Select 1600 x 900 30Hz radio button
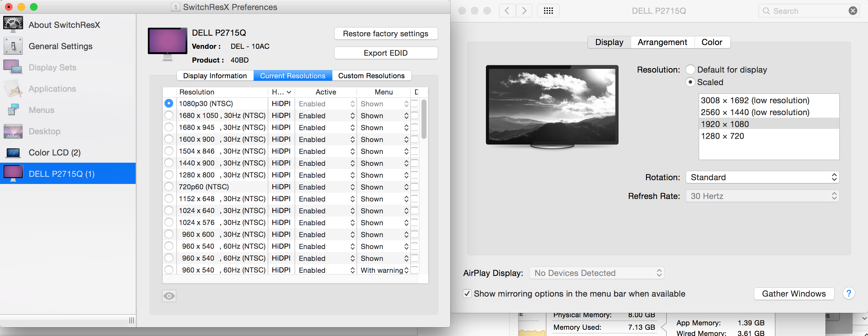 click(169, 139)
